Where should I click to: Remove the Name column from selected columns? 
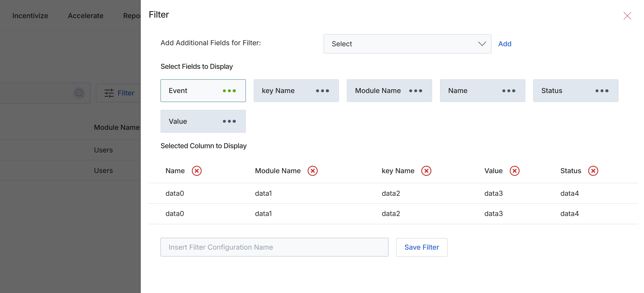click(197, 171)
